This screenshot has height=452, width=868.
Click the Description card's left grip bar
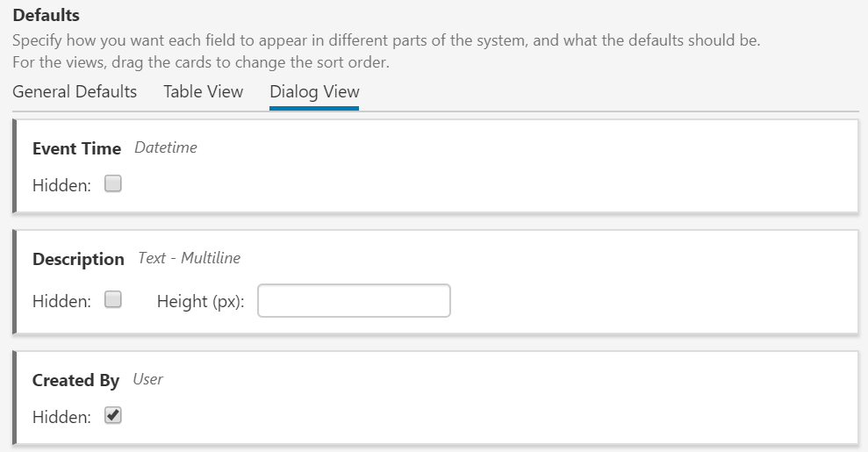[x=15, y=282]
